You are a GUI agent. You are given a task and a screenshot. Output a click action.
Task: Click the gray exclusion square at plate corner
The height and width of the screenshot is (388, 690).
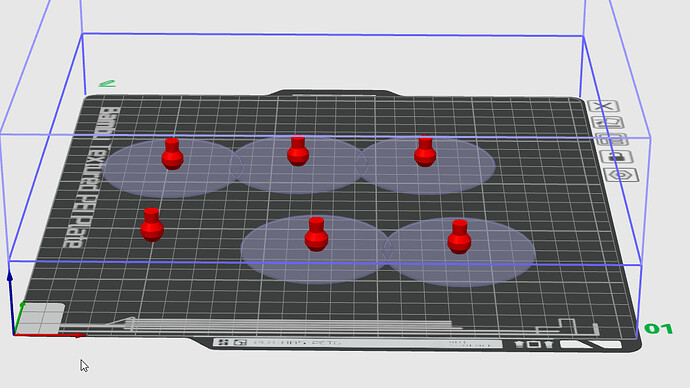tap(40, 318)
